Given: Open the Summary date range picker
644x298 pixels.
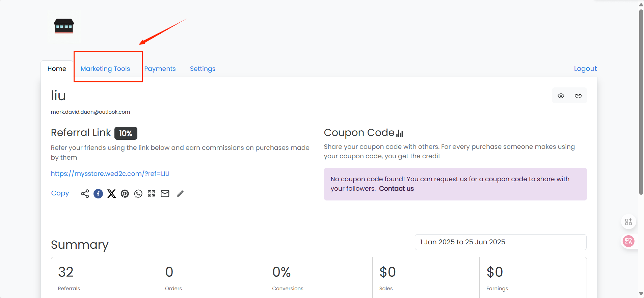Looking at the screenshot, I should 501,242.
